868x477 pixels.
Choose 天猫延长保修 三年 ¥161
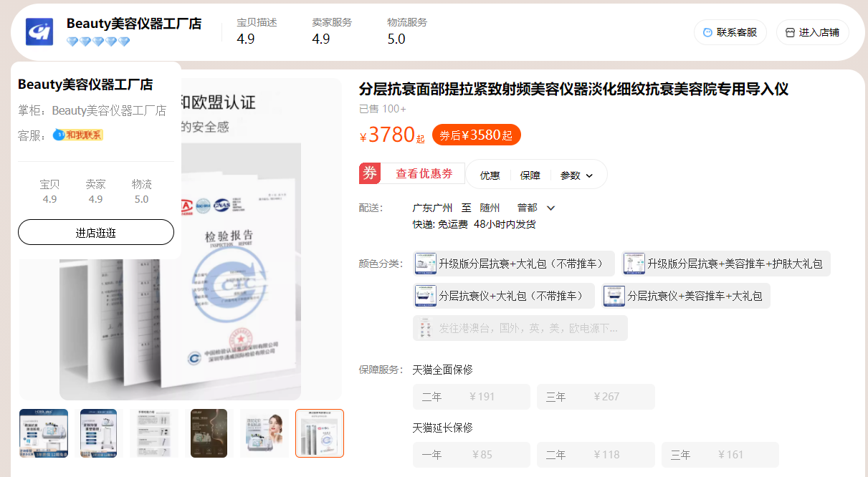pyautogui.click(x=720, y=455)
